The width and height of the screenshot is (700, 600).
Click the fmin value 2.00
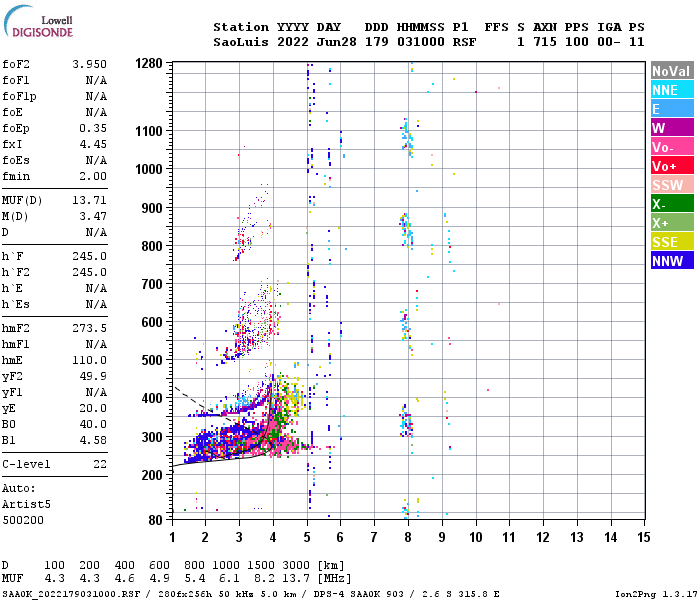click(x=93, y=176)
